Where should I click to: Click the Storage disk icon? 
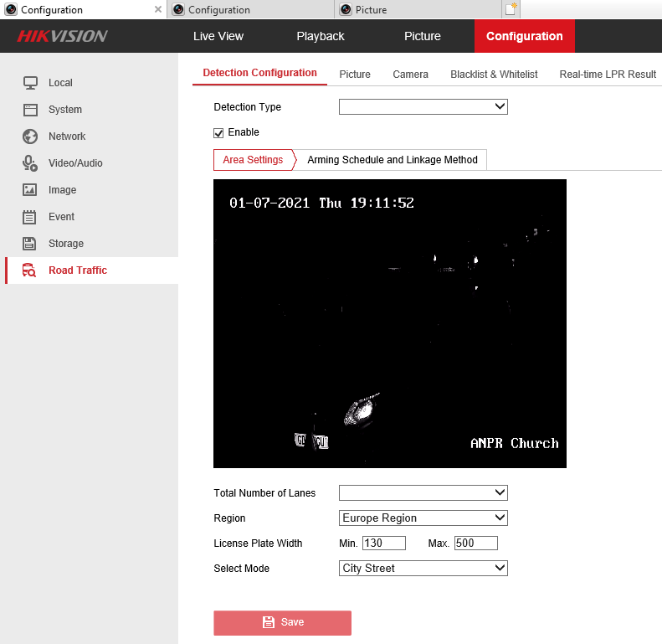point(30,244)
